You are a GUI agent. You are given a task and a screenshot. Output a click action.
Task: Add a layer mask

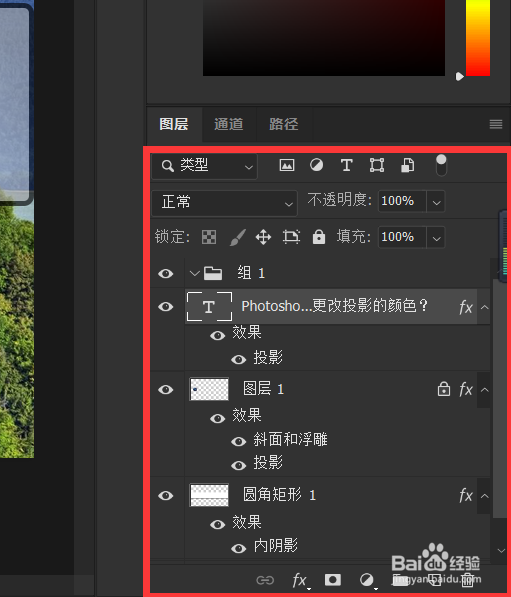click(332, 580)
